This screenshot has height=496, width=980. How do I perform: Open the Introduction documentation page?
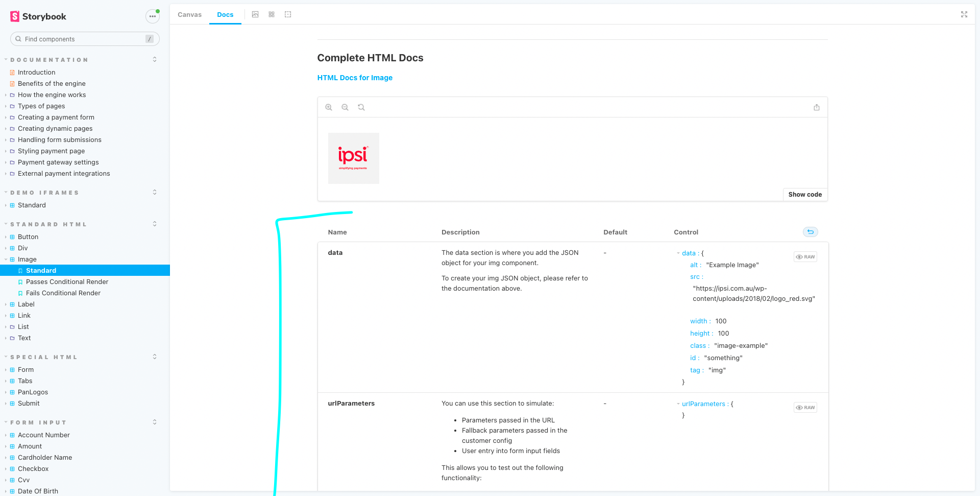pyautogui.click(x=37, y=73)
